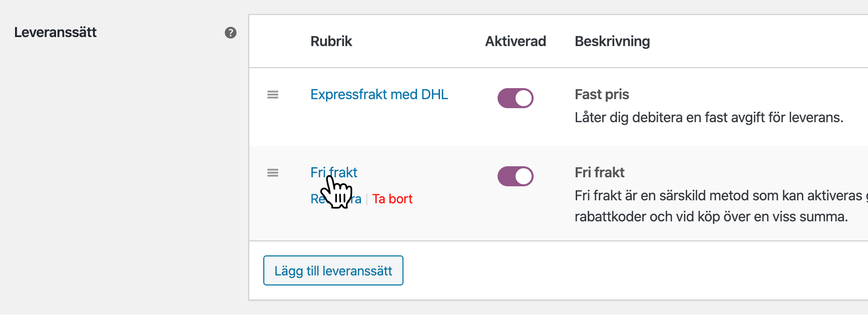Select the Beskrivning column header
Viewport: 868px width, 315px height.
pos(612,42)
